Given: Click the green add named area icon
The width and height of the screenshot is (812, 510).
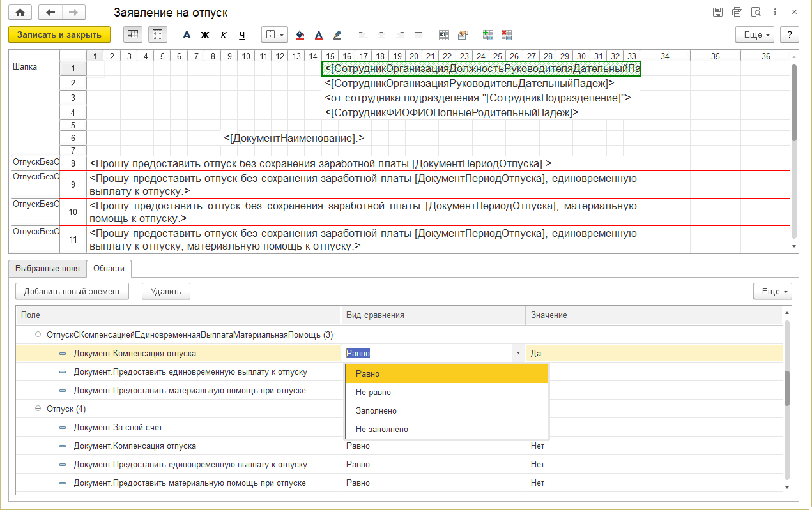Looking at the screenshot, I should tap(488, 34).
